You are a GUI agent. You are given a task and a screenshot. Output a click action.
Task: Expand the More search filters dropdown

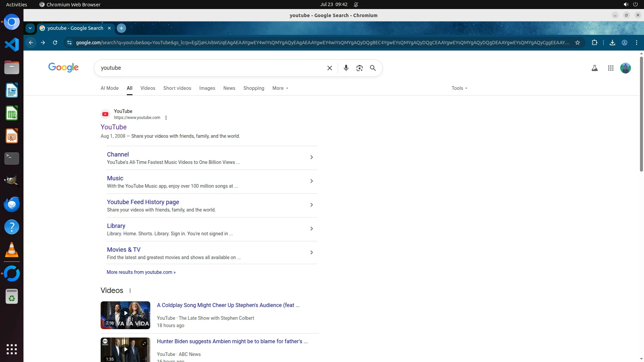point(280,88)
